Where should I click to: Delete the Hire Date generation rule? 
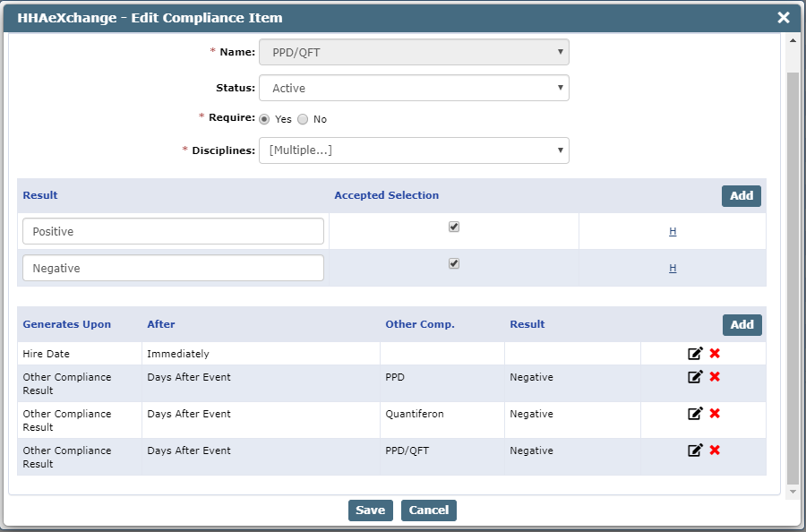715,354
